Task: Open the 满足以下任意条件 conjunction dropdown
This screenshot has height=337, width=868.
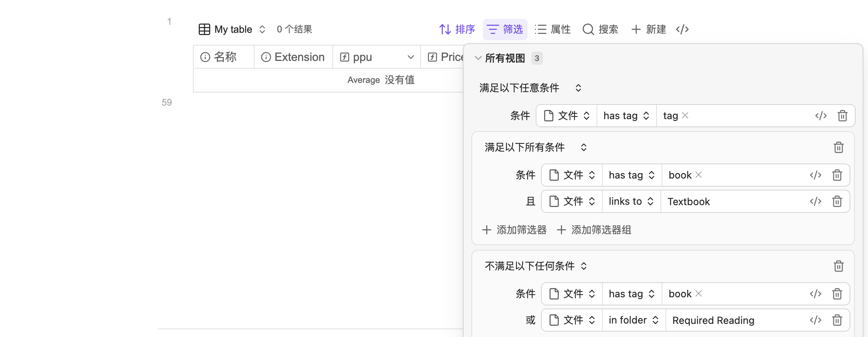Action: [530, 88]
